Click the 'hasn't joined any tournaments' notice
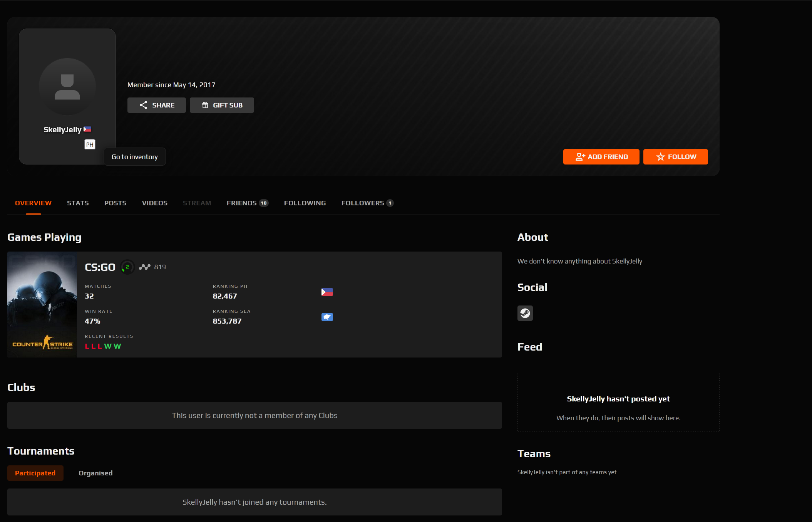The width and height of the screenshot is (812, 522). [254, 502]
